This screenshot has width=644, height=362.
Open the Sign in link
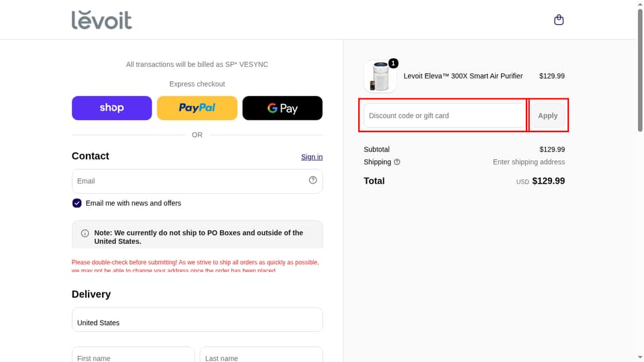(x=312, y=157)
